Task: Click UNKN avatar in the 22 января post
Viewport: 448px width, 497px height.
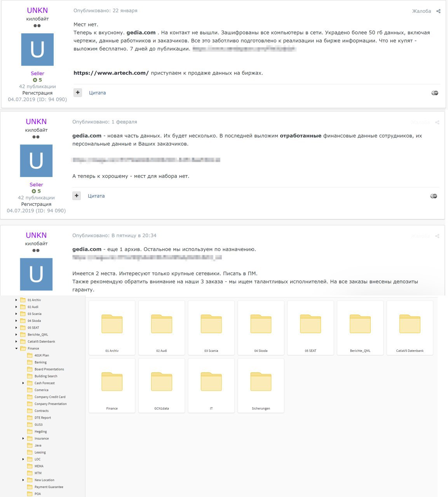Action: 37,49
